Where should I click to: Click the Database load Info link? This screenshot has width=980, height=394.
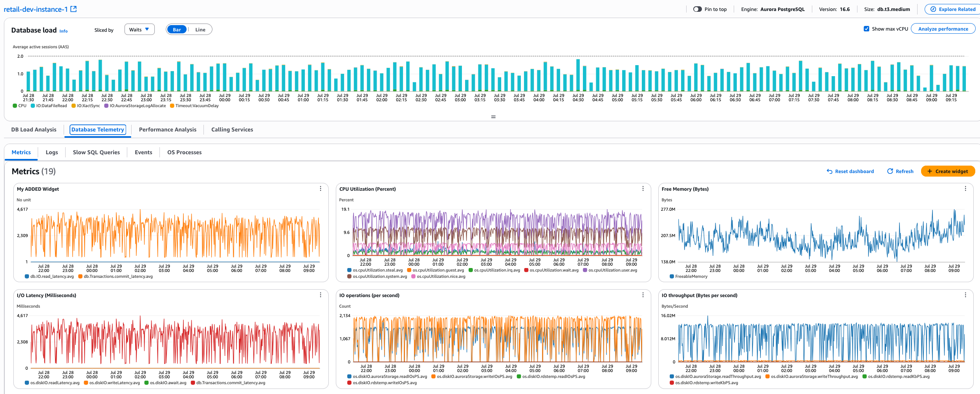63,31
